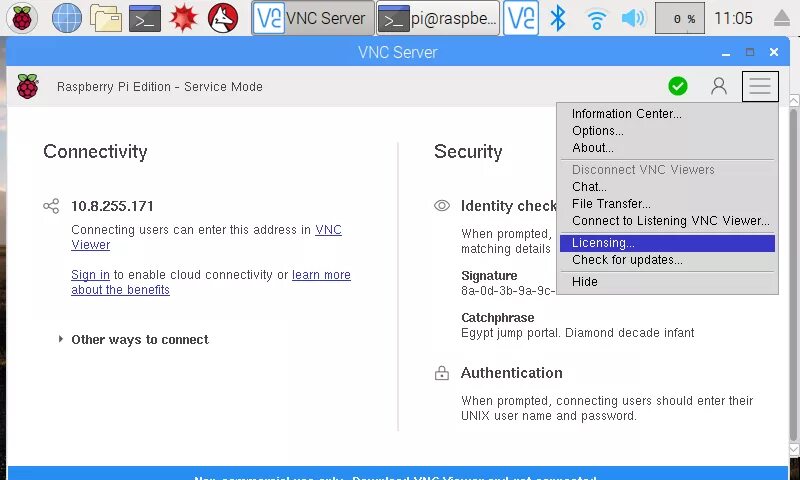Launch the Terminal from taskbar

coord(145,18)
